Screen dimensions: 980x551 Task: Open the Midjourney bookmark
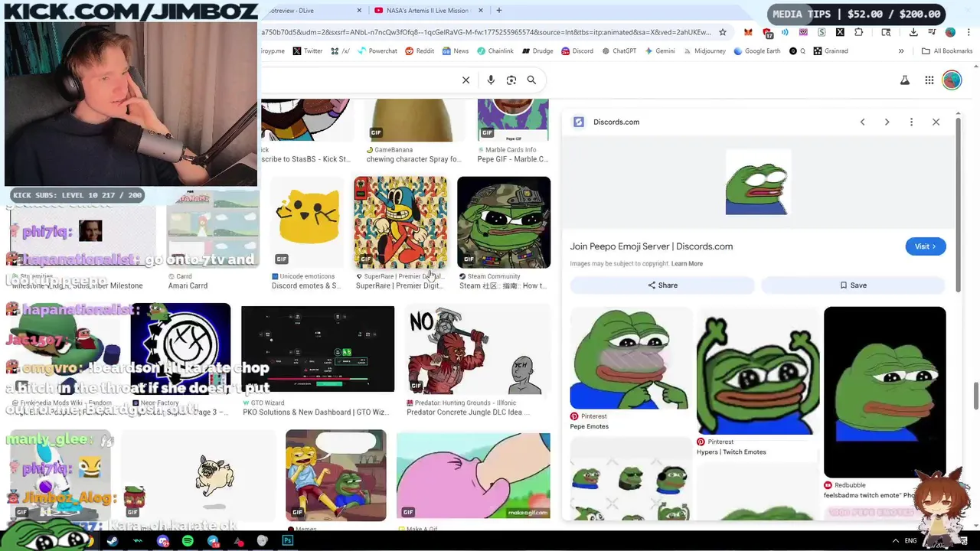[x=703, y=51]
